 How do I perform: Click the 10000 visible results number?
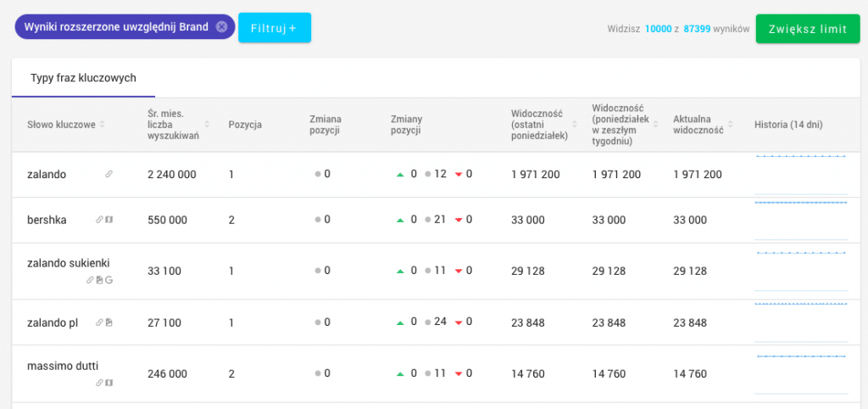click(658, 28)
